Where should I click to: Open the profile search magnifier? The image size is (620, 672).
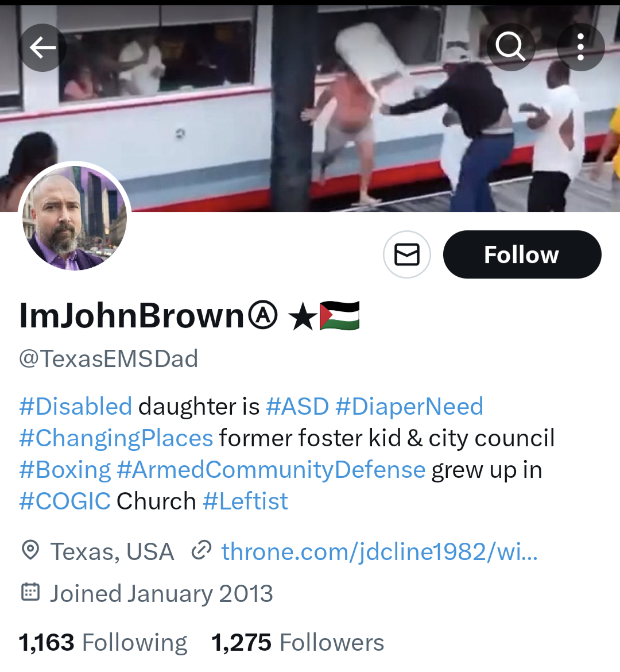(511, 47)
